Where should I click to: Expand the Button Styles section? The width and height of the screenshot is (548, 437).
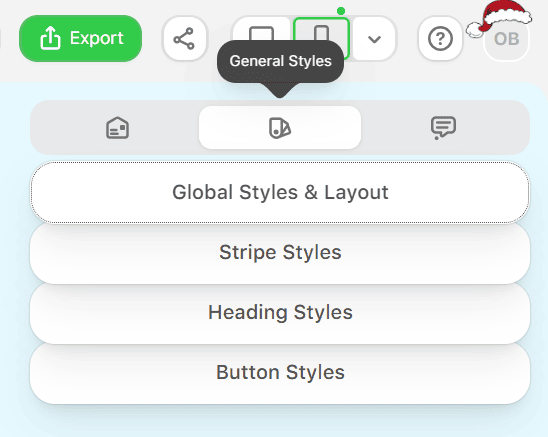[280, 373]
